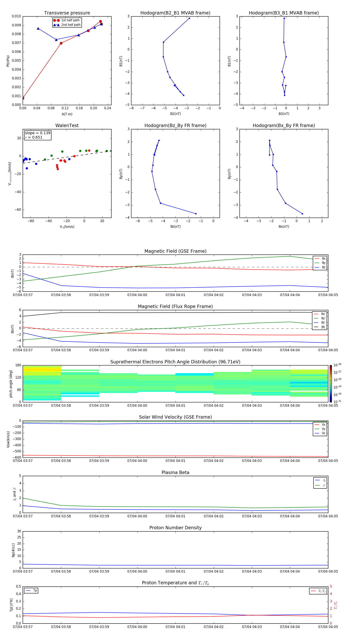Click the 'Hodogram(Bx_By FR frame)' title
351x644 pixels.
(284, 125)
